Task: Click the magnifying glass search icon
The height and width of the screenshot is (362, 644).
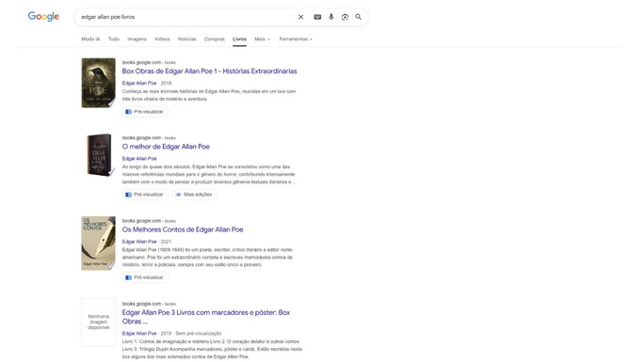Action: click(359, 17)
